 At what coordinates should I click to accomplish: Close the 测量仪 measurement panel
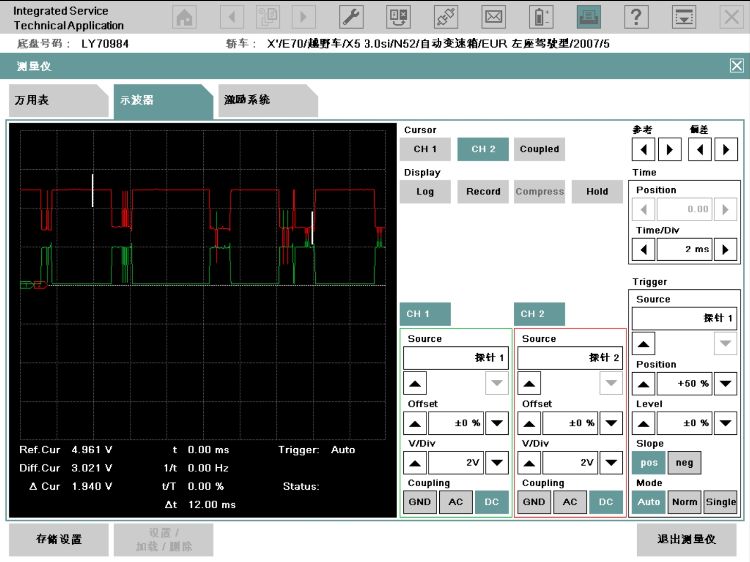(736, 66)
